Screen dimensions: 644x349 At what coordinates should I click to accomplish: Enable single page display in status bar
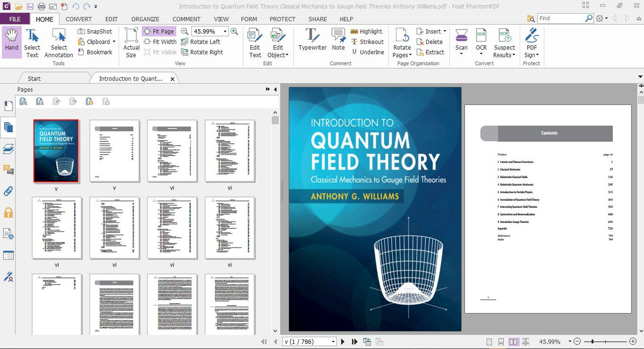tap(490, 341)
